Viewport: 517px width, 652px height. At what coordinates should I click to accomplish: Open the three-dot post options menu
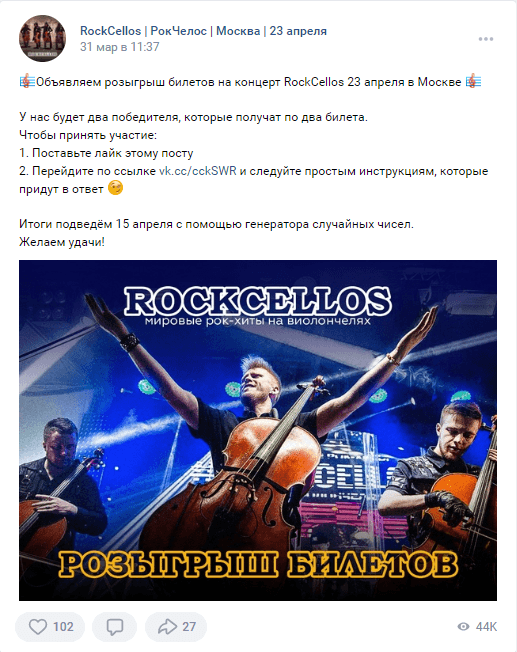tap(485, 39)
